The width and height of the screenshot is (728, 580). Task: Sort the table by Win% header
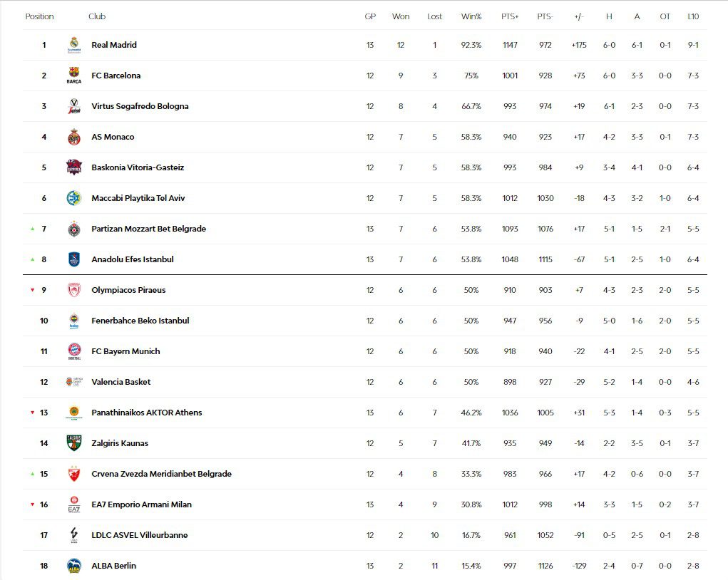(471, 16)
